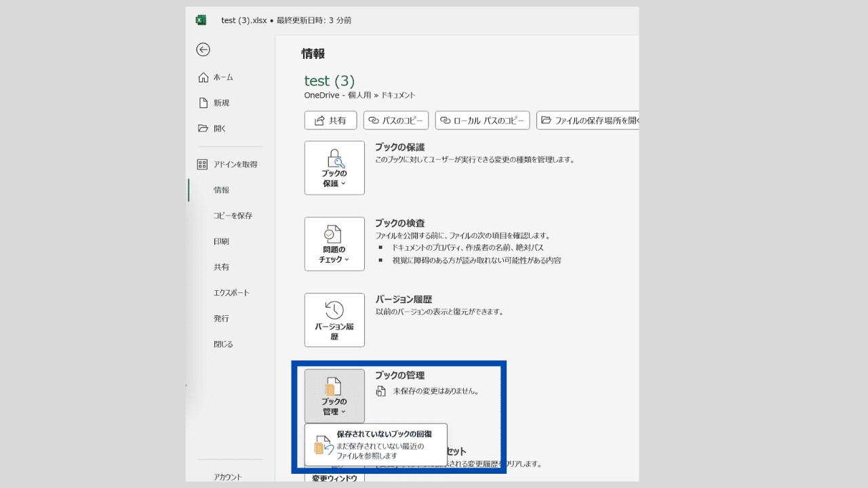The width and height of the screenshot is (868, 488).
Task: Click the test (3) file title
Action: 330,81
